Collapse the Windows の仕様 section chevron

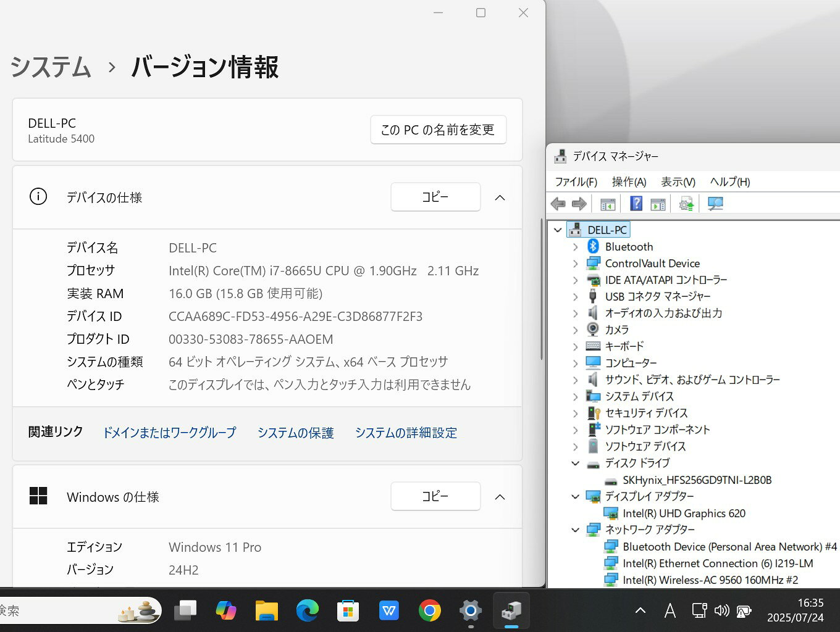click(x=500, y=497)
